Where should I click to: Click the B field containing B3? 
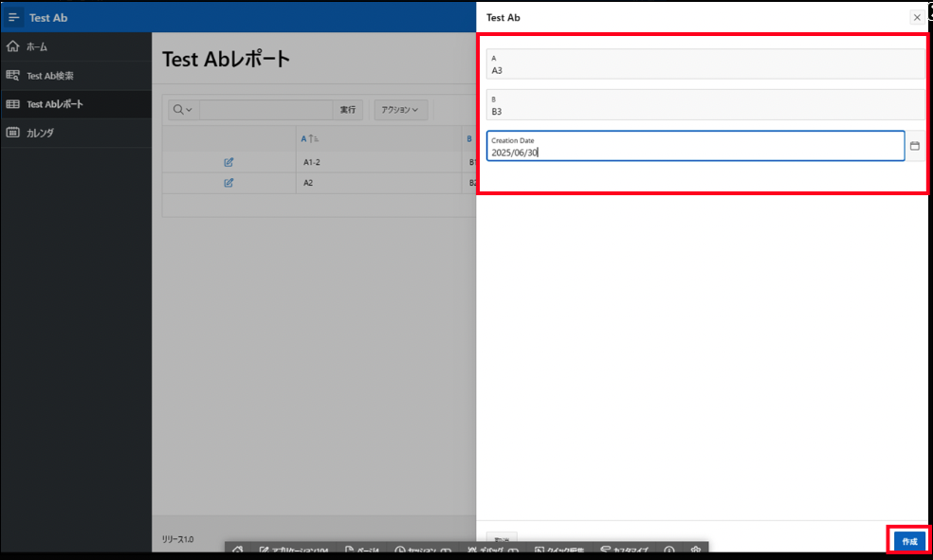704,105
